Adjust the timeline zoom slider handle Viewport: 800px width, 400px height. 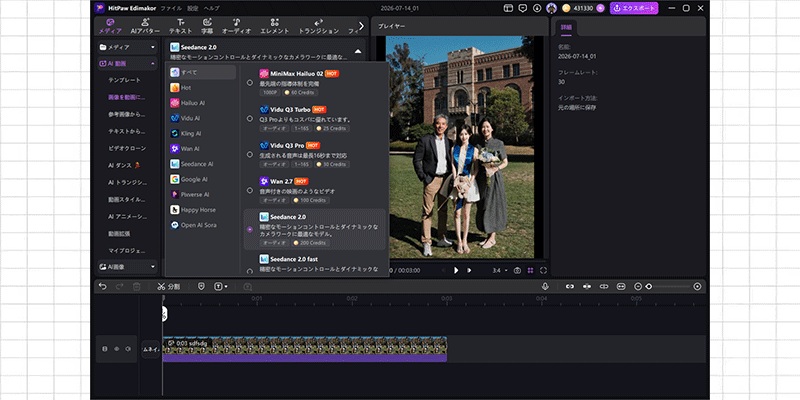click(649, 287)
